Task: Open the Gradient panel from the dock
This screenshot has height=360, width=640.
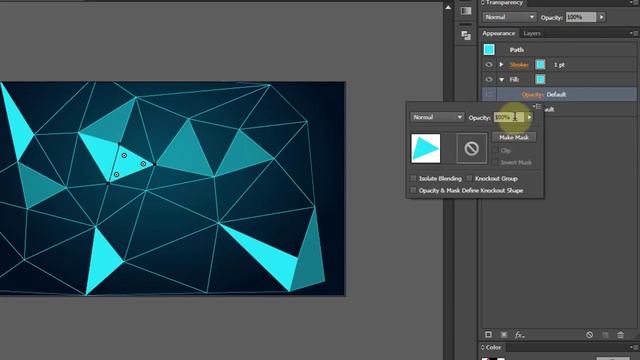Action: coord(466,11)
